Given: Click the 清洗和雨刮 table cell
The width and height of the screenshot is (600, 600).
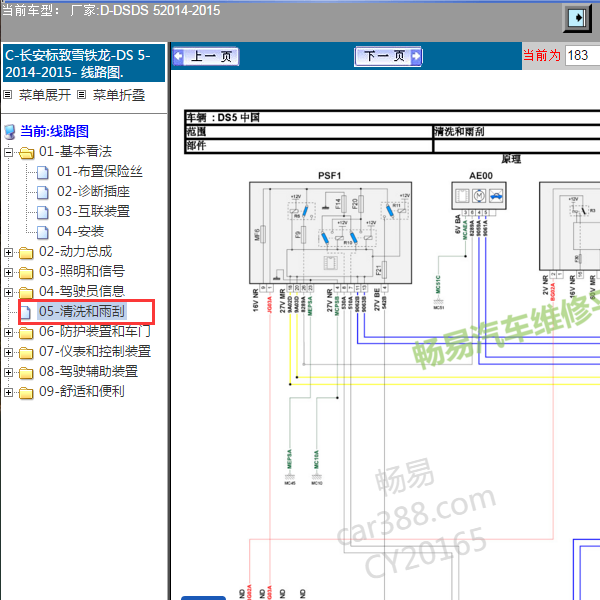Looking at the screenshot, I should (x=517, y=132).
